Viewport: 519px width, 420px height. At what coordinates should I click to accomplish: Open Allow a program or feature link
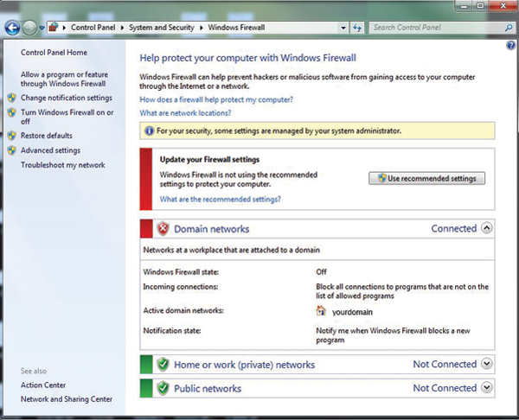64,79
